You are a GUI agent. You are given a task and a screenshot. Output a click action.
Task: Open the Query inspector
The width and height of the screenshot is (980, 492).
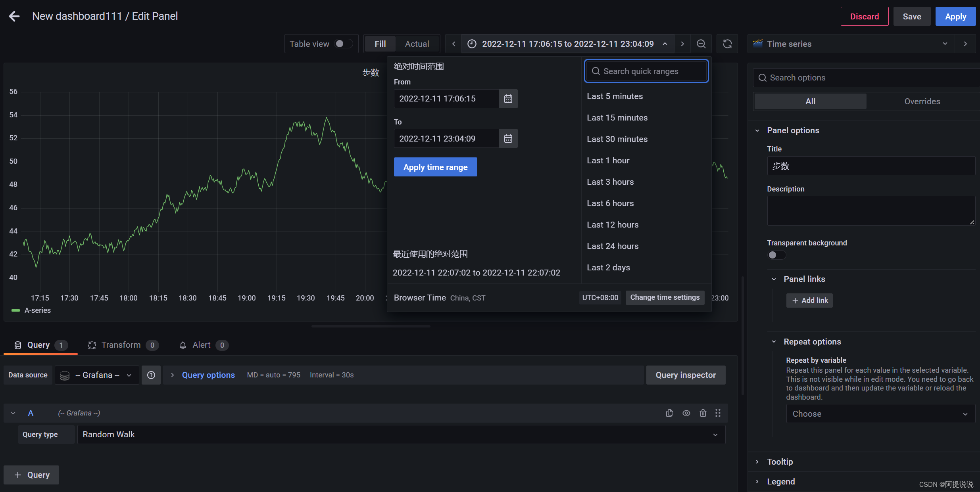[686, 375]
